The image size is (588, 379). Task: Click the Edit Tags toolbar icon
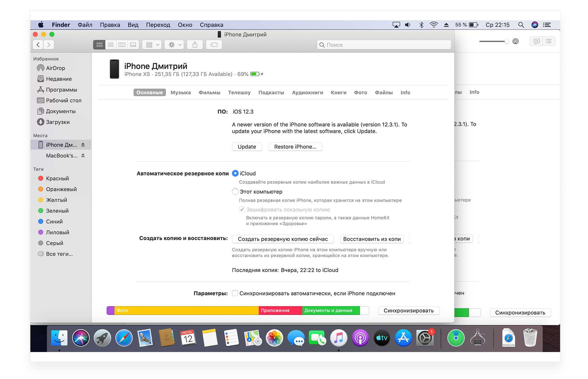pyautogui.click(x=214, y=45)
